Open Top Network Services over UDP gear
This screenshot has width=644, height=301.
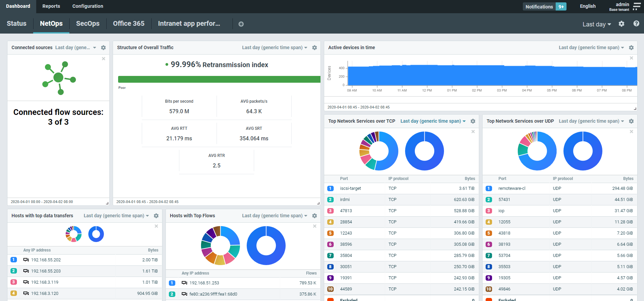point(631,121)
